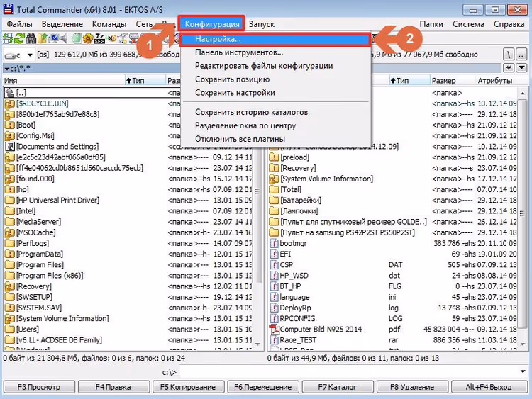Image resolution: width=532 pixels, height=399 pixels.
Task: Choose Разделение окна по центру
Action: [x=275, y=125]
